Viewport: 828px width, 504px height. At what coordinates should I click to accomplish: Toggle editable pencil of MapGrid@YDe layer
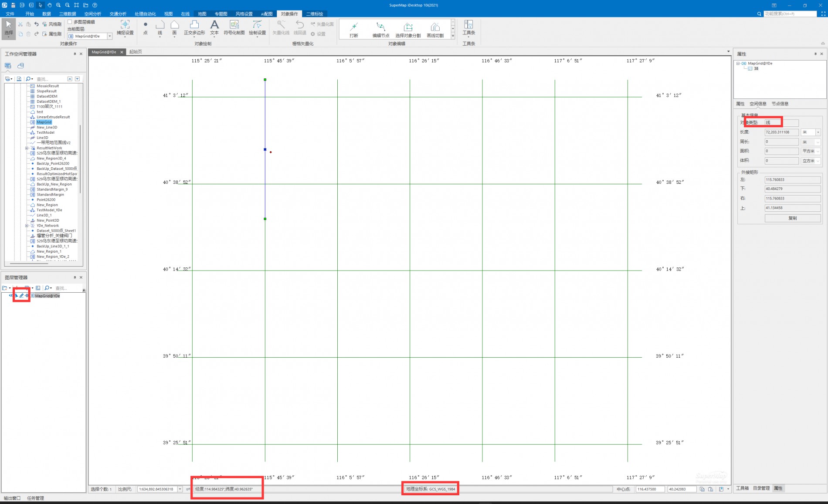tap(22, 296)
